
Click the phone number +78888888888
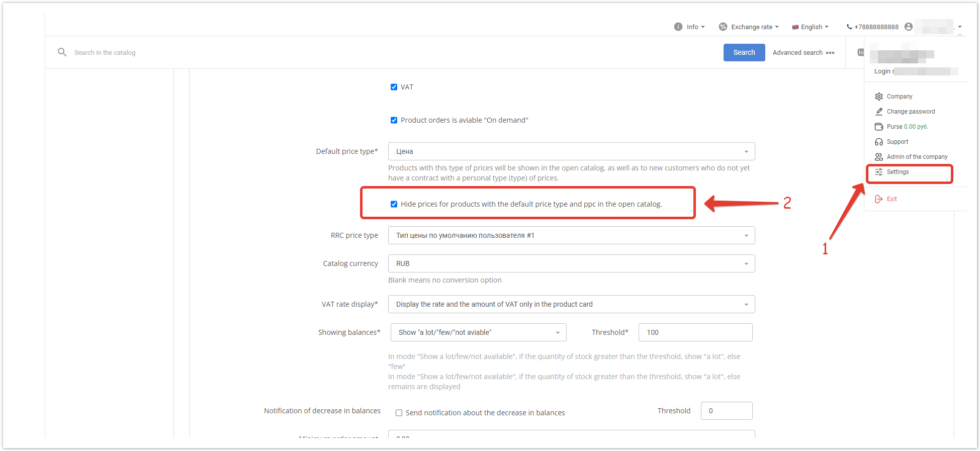[x=876, y=27]
